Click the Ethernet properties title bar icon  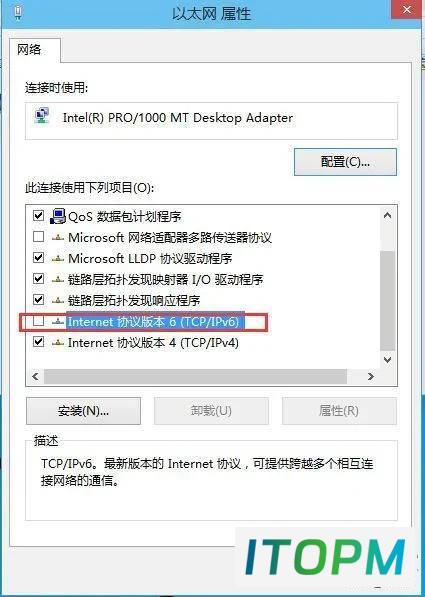(x=18, y=13)
